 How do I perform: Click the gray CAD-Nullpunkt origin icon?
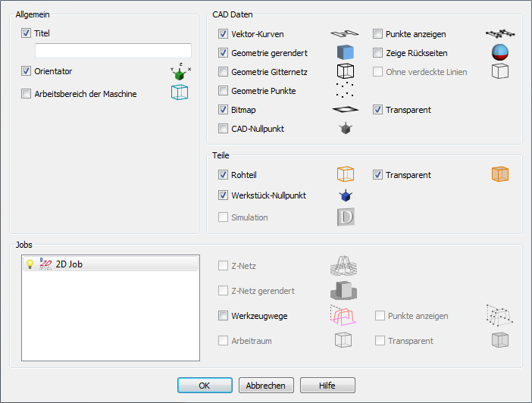pyautogui.click(x=346, y=128)
